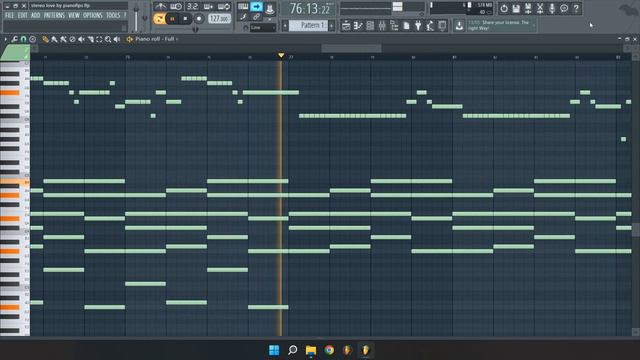Screen dimensions: 640x360
Task: View the channel rack
Action: 370,26
